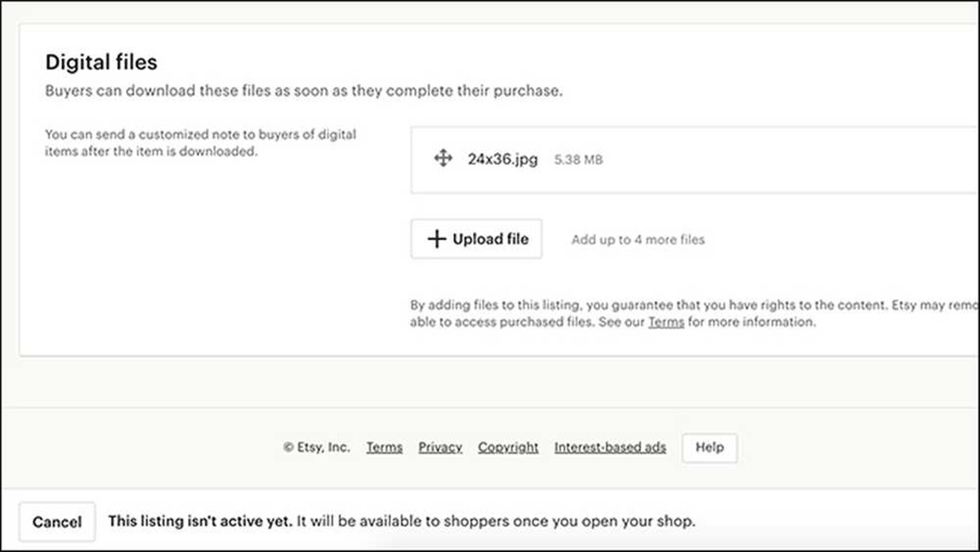
Task: Click the 'Buyers can download these files' subtitle
Action: pyautogui.click(x=303, y=91)
